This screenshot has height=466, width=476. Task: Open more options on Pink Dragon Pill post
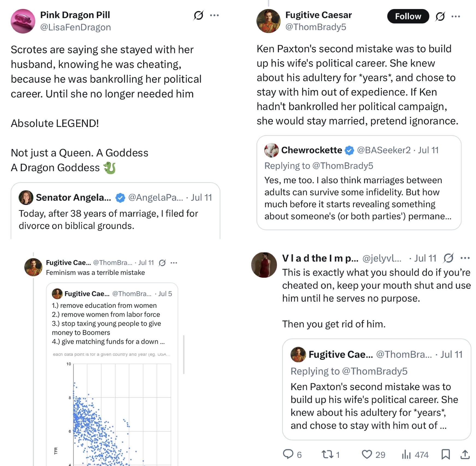click(214, 15)
